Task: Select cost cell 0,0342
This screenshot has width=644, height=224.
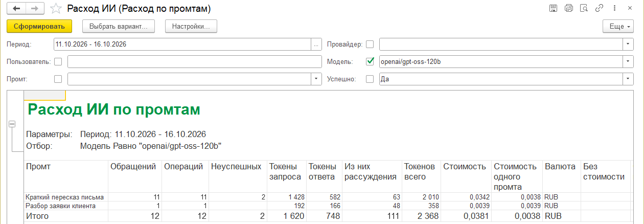Action: 466,197
